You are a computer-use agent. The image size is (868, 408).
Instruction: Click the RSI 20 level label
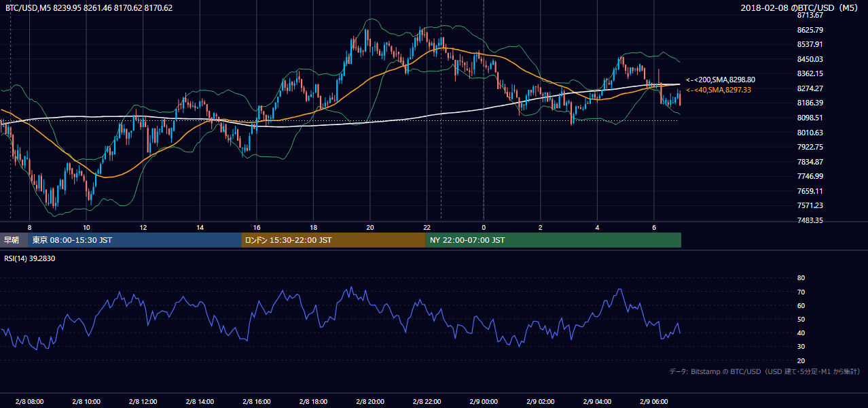tap(801, 360)
